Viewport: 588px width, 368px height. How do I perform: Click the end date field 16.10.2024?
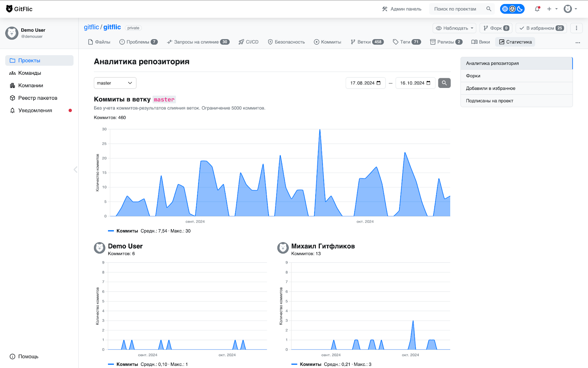click(415, 83)
